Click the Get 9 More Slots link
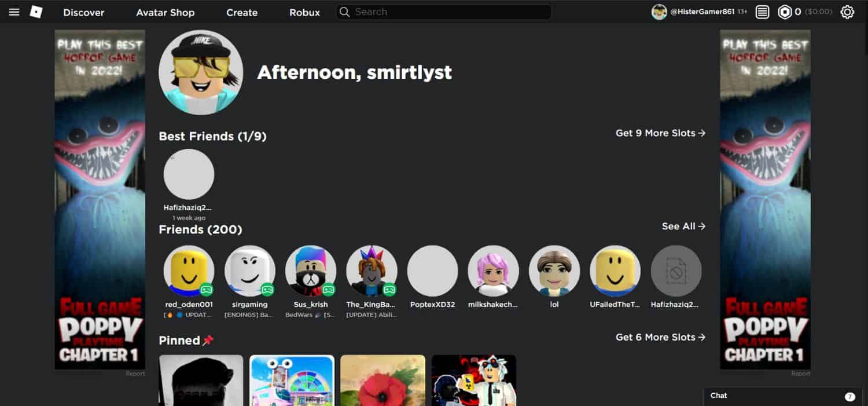 (x=660, y=133)
